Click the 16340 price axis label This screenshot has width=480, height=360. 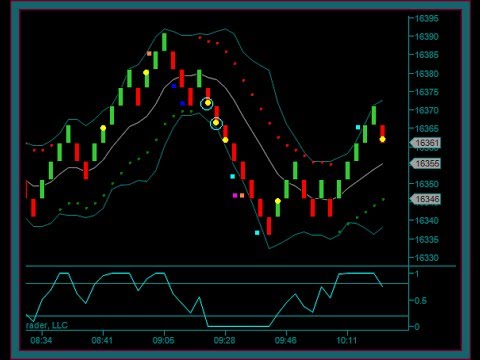426,220
